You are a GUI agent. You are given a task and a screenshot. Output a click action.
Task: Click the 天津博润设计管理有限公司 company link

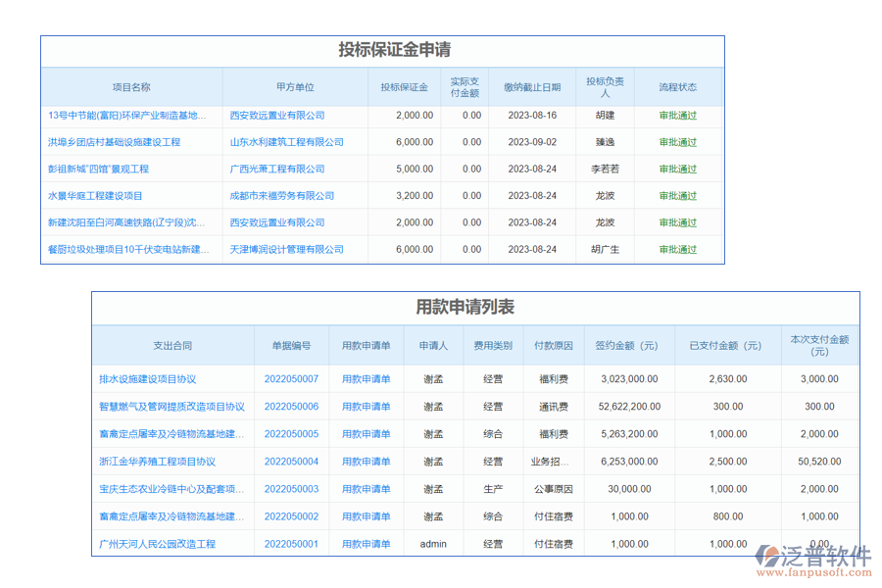286,250
